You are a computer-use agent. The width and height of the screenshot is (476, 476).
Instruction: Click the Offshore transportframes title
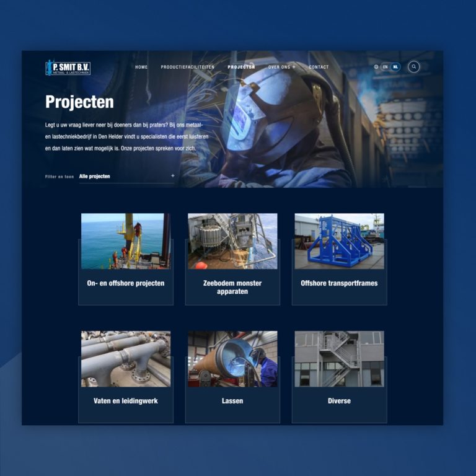pyautogui.click(x=339, y=283)
